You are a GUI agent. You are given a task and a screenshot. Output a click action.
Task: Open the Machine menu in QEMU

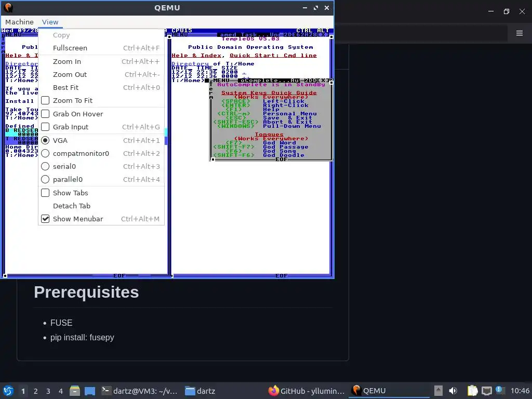19,22
